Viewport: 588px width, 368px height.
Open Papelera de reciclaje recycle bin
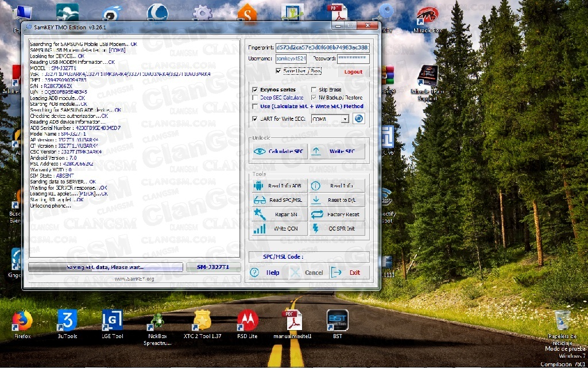[x=563, y=327]
